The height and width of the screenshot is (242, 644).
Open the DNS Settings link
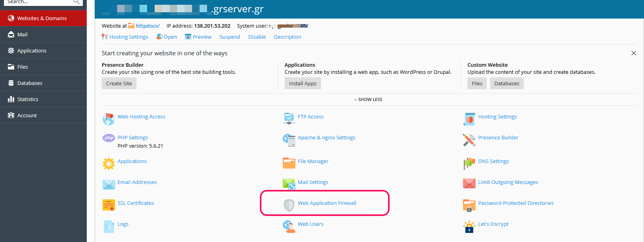tap(493, 161)
